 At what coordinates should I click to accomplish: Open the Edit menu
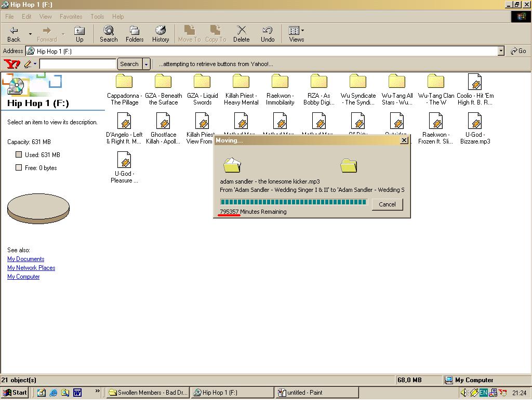26,16
